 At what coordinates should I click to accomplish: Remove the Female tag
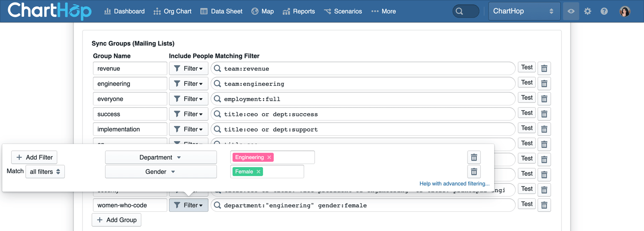tap(258, 172)
